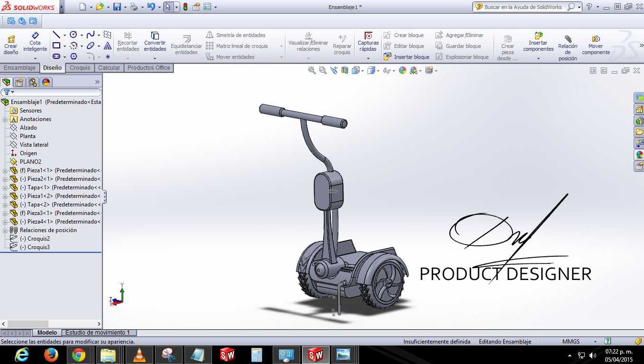This screenshot has height=364, width=644.
Task: Click Cota inteligente dimension tool
Action: [x=35, y=43]
